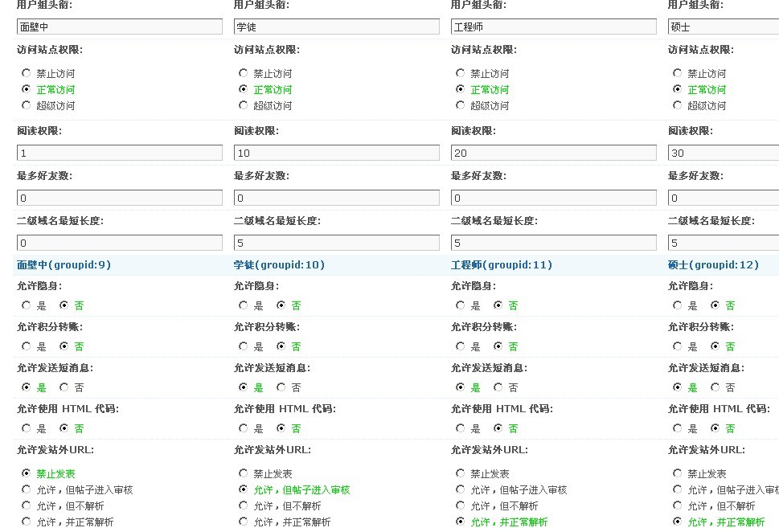This screenshot has height=532, width=779.
Task: Edit 最多好友数 field for 学徒
Action: pyautogui.click(x=337, y=198)
